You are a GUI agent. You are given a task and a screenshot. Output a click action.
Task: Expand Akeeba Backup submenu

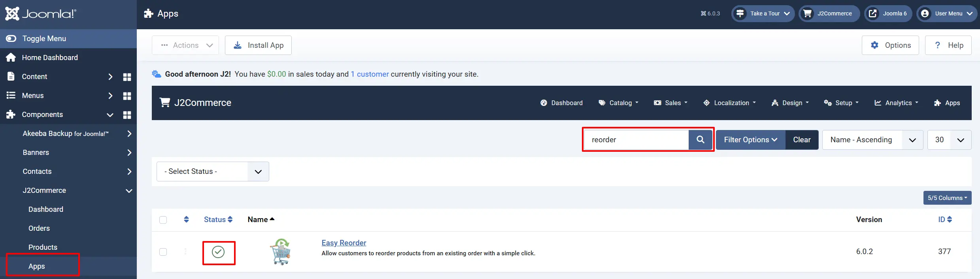tap(129, 134)
